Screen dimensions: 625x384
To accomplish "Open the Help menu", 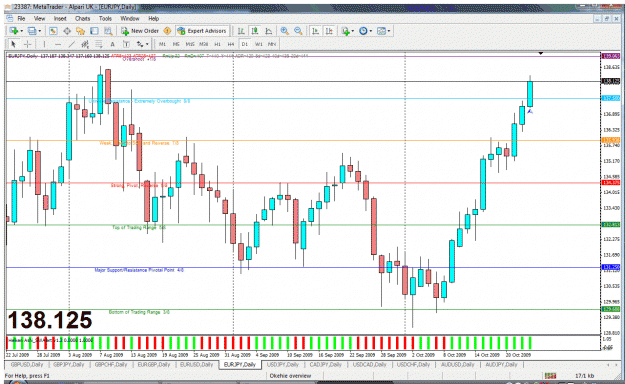I will [153, 18].
